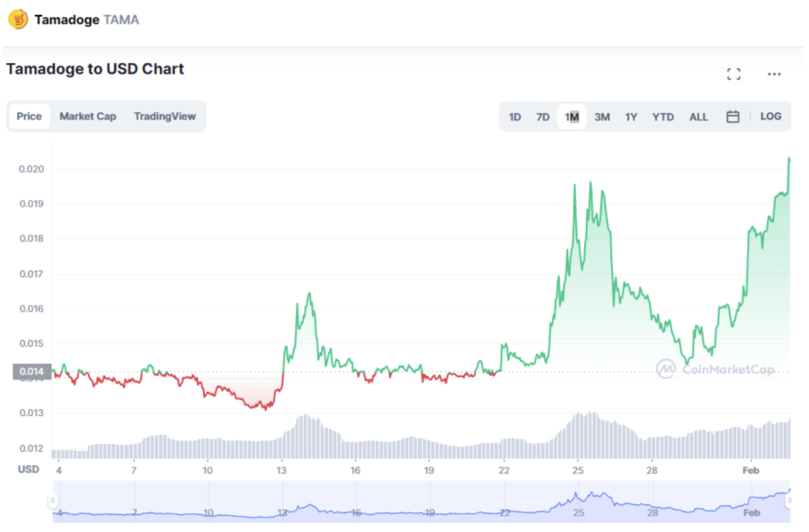
Task: Open the calendar date range picker
Action: pos(733,117)
